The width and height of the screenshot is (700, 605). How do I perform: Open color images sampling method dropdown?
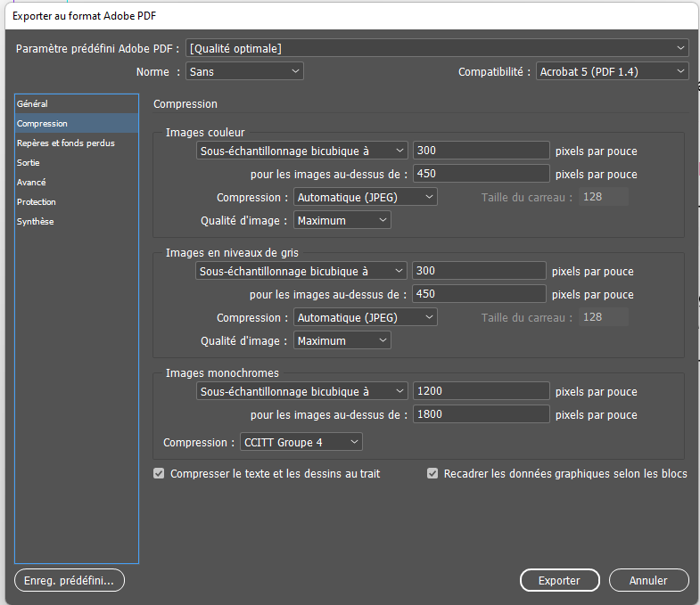tap(301, 151)
